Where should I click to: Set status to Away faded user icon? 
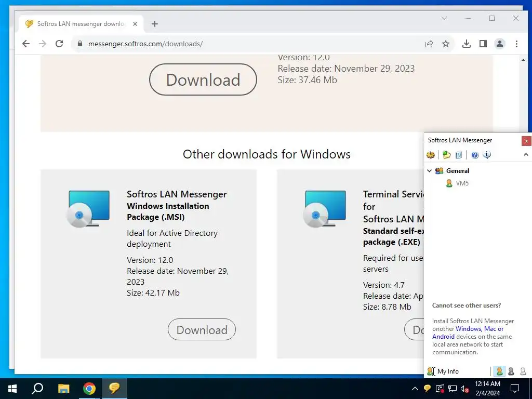click(x=523, y=371)
